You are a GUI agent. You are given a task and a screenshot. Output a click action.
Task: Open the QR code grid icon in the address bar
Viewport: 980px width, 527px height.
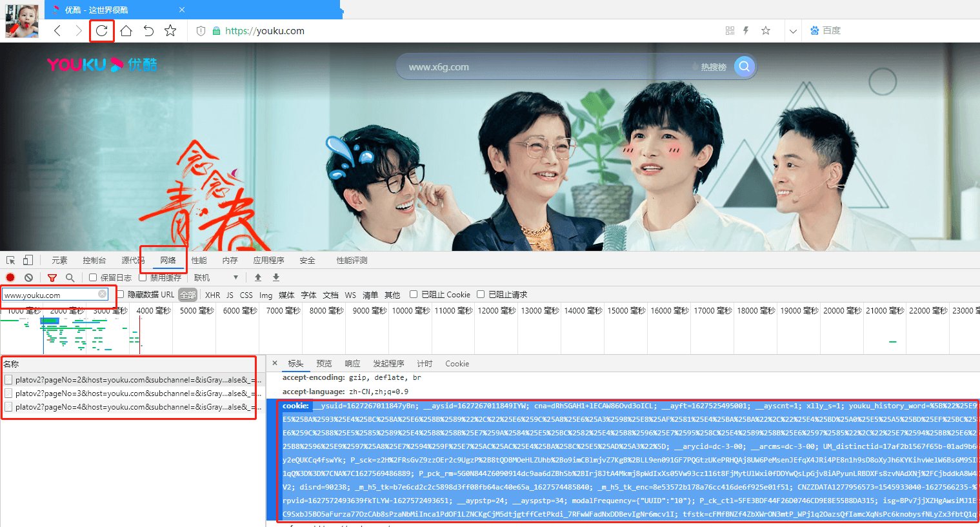point(730,30)
